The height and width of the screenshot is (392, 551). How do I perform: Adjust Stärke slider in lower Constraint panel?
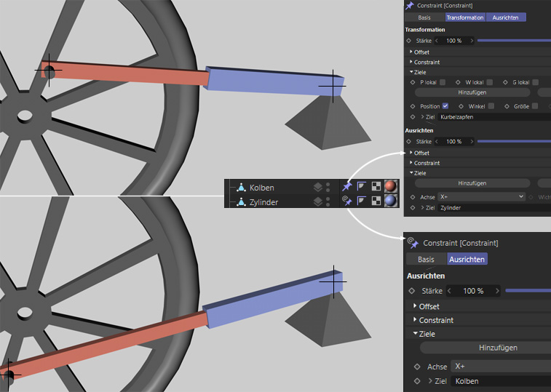[528, 290]
